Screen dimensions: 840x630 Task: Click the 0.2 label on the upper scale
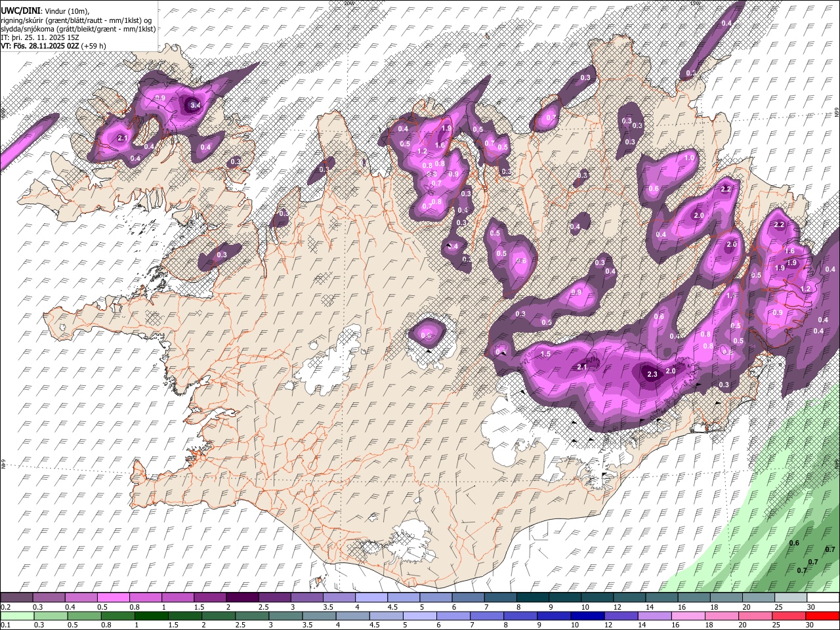[5, 607]
